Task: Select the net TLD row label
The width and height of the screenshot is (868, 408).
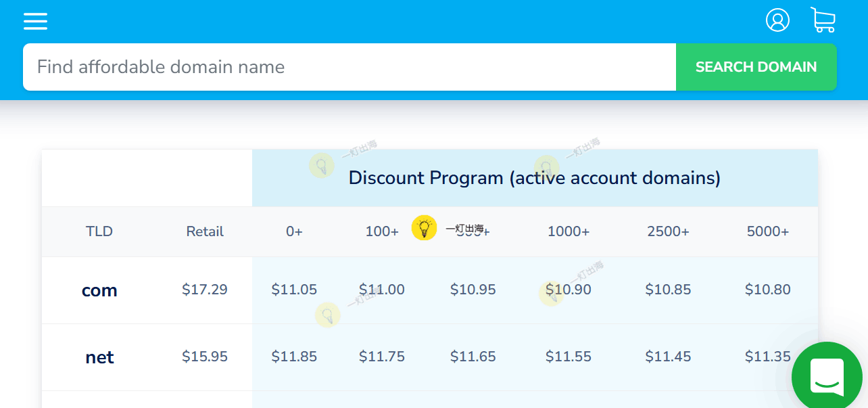Action: coord(99,357)
